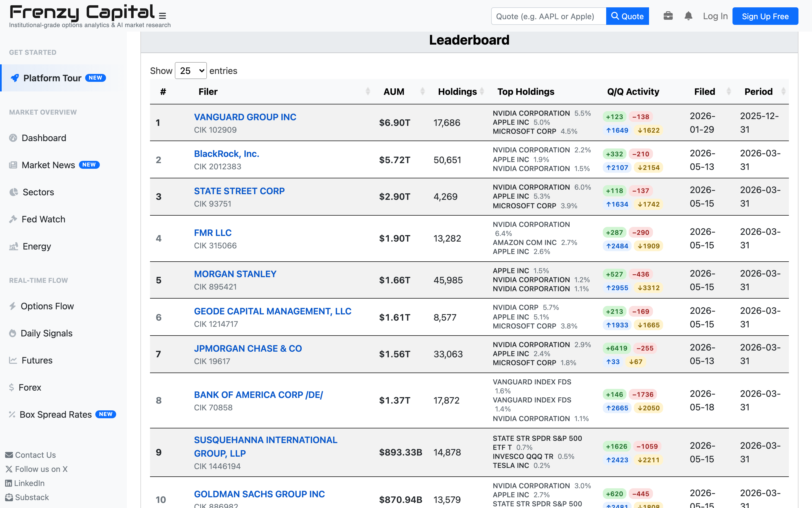Click the Daily Signals flame icon
The height and width of the screenshot is (508, 812).
[x=13, y=333]
